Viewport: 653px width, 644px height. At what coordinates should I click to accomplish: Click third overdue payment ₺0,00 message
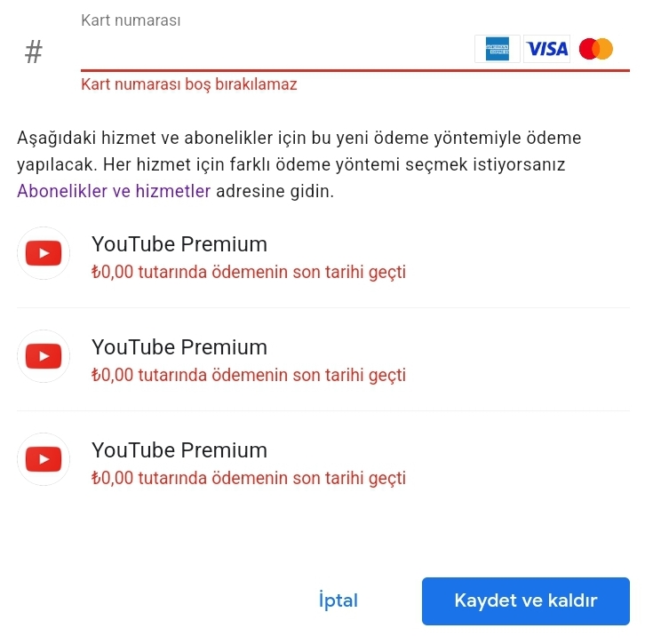[x=249, y=478]
